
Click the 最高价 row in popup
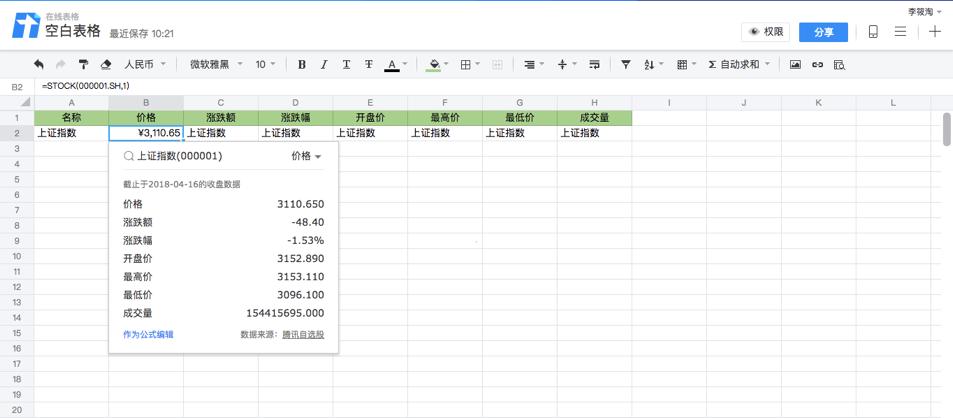tap(223, 277)
